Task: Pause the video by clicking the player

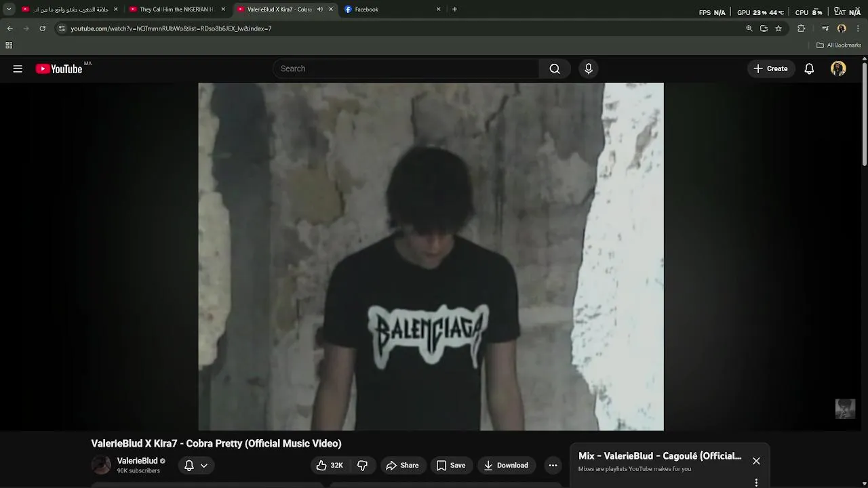Action: (x=431, y=256)
